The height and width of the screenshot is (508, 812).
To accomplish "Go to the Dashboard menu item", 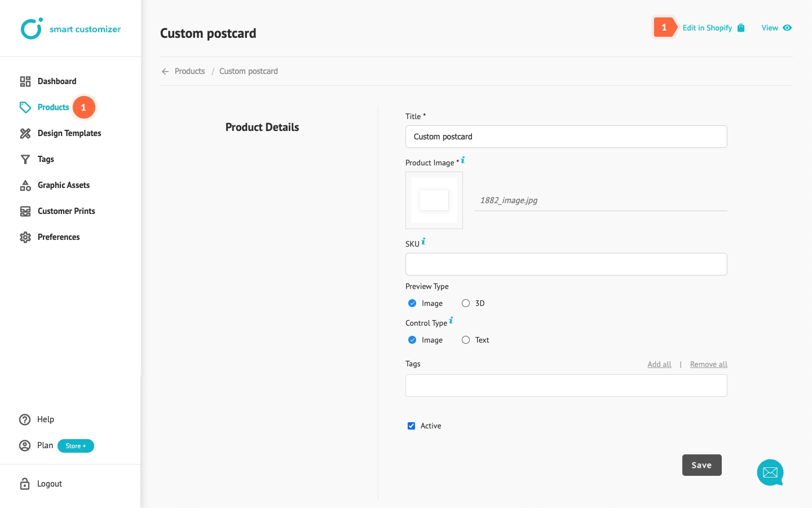I will click(x=57, y=81).
